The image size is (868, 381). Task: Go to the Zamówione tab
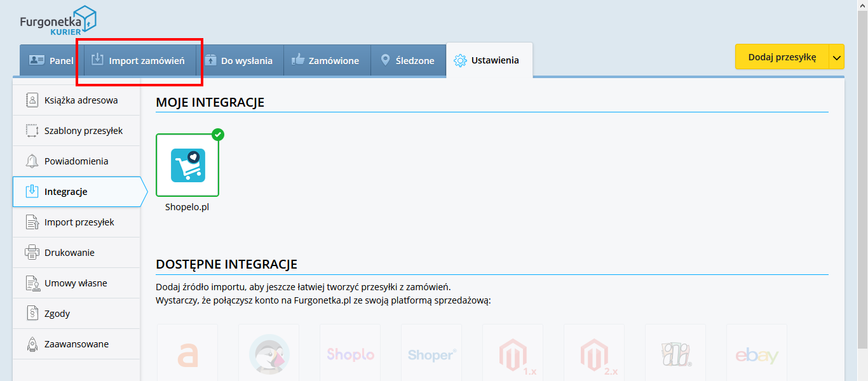(x=327, y=61)
